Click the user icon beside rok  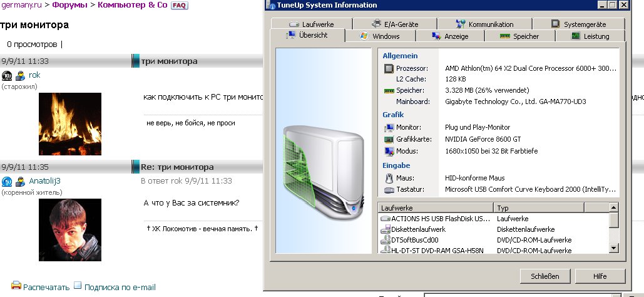[21, 76]
